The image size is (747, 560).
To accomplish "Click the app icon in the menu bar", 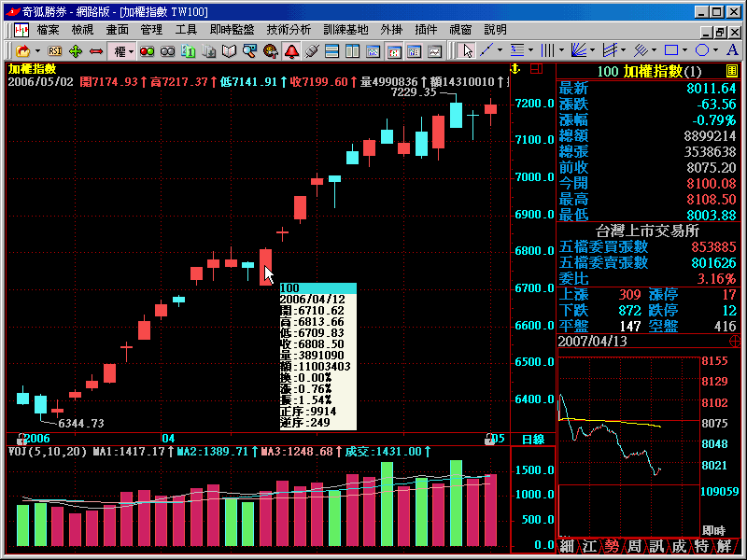I will [21, 30].
